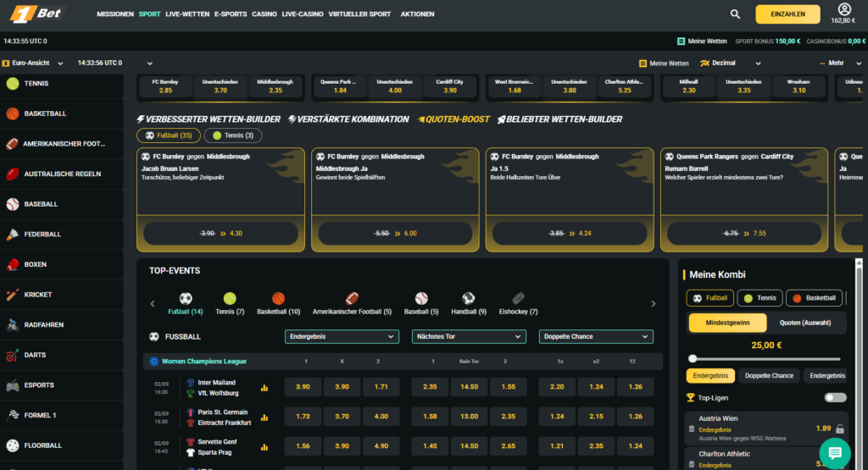Open the Nächstes Tor market dropdown
Viewport: 868px width, 470px height.
pyautogui.click(x=469, y=337)
